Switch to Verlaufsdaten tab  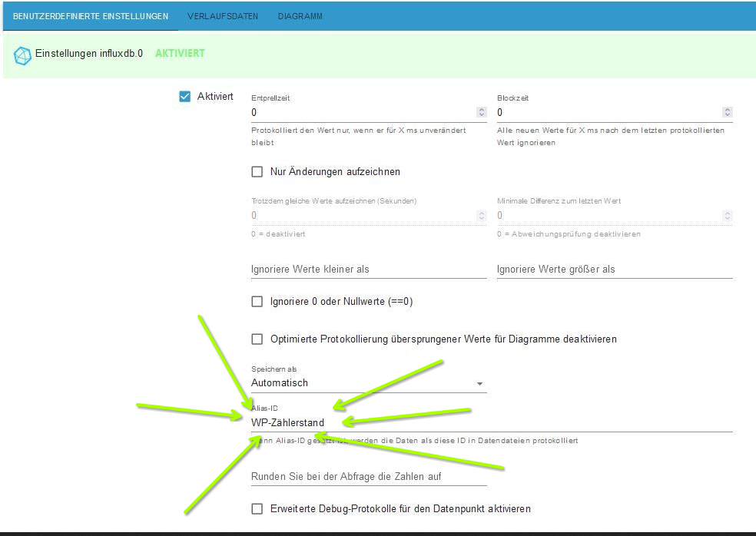[223, 16]
